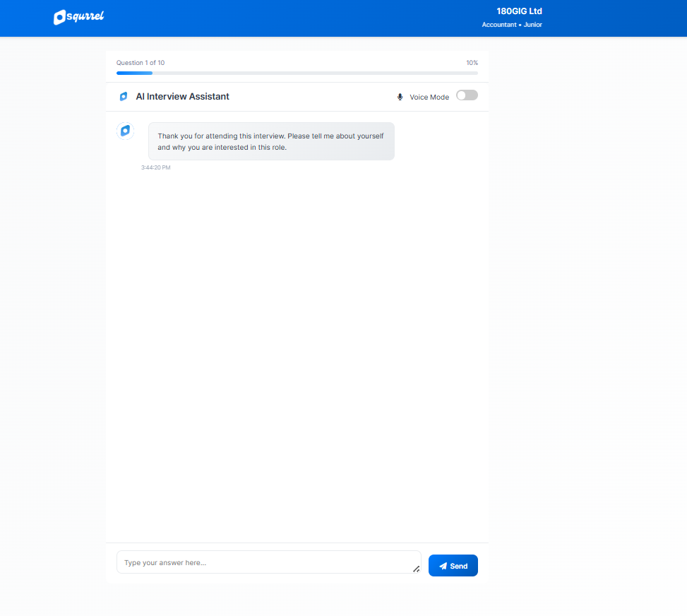Click the Squrrel brand name text
Image resolution: width=687 pixels, height=616 pixels.
(86, 17)
